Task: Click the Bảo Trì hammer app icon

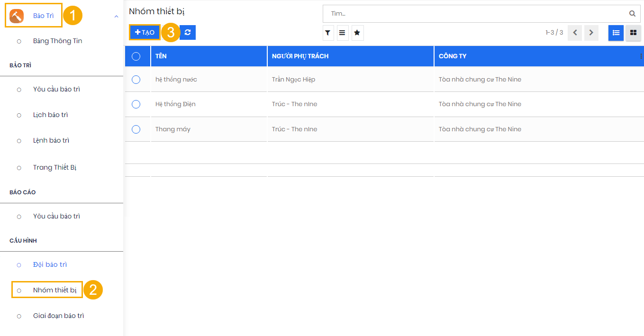Action: click(x=17, y=16)
